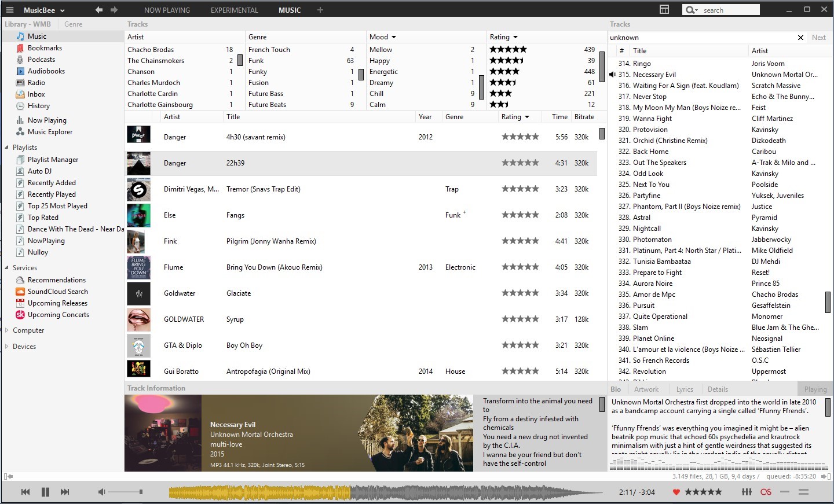Collapse the Playlists tree section
The image size is (834, 504).
pyautogui.click(x=6, y=147)
